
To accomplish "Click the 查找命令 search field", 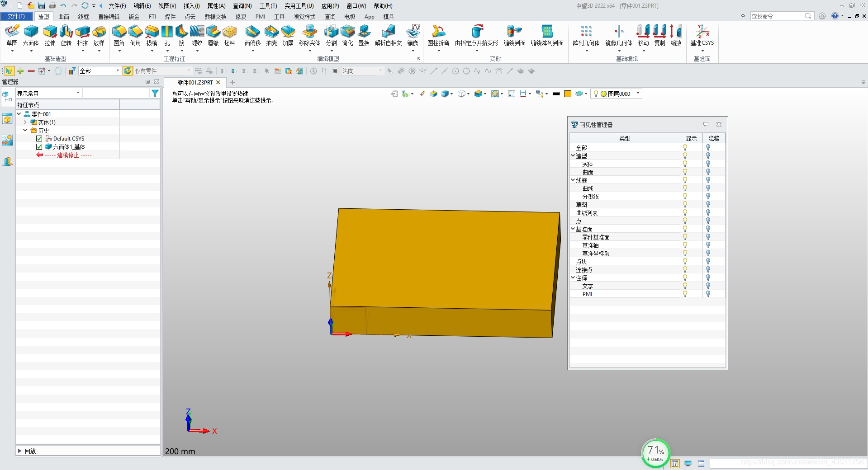I will (x=781, y=16).
